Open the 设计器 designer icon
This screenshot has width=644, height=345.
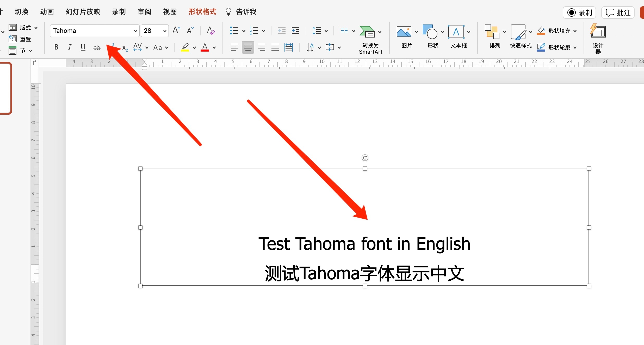pos(598,31)
